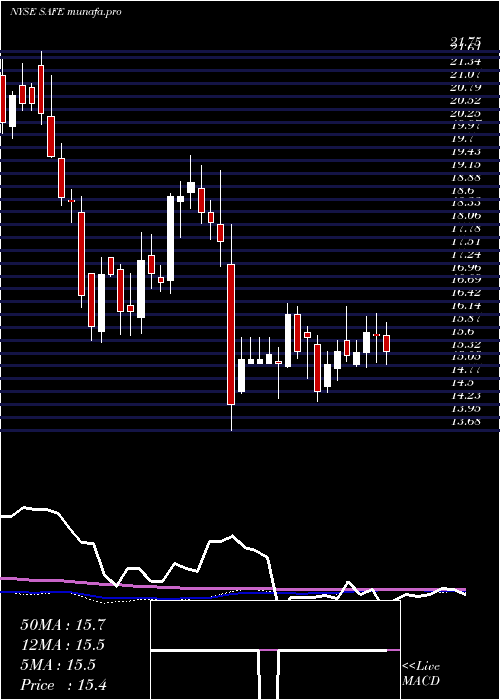The width and height of the screenshot is (500, 700).
Task: Click the 18.88 price axis label
Action: (465, 177)
